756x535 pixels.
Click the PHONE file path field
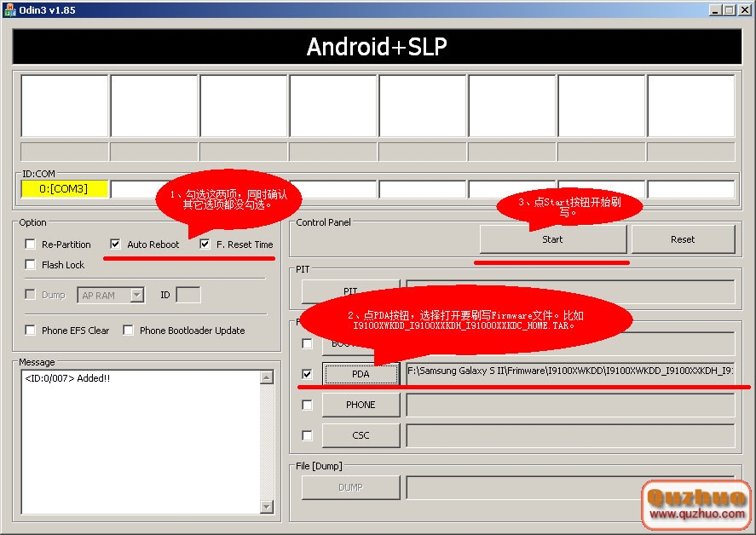coord(570,405)
